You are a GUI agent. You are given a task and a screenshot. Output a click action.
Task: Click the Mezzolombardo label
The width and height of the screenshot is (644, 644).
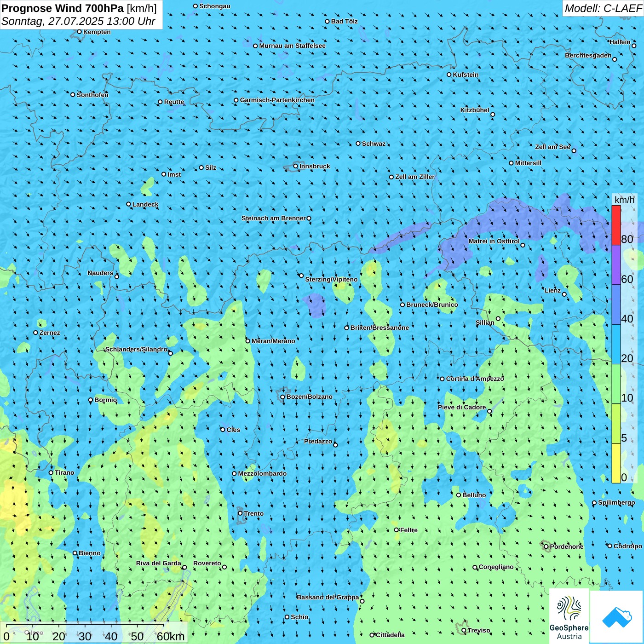[x=262, y=473]
